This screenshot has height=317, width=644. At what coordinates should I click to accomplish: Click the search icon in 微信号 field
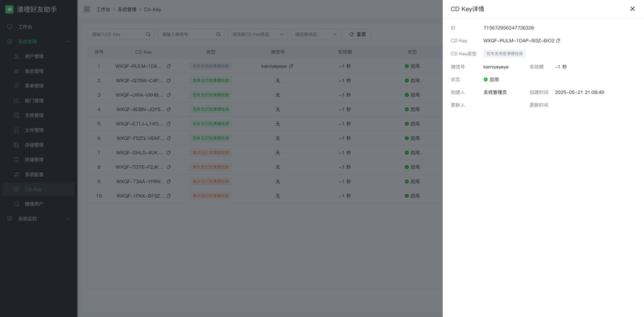(218, 34)
